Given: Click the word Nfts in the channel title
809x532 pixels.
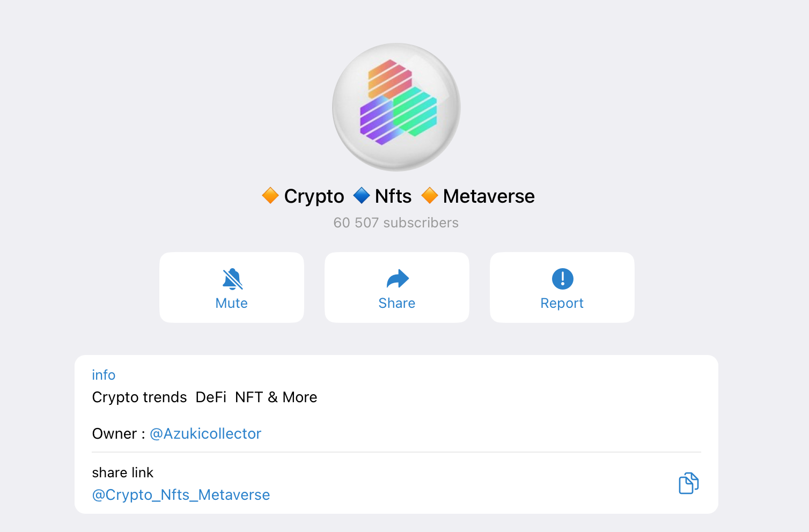Looking at the screenshot, I should click(x=393, y=196).
